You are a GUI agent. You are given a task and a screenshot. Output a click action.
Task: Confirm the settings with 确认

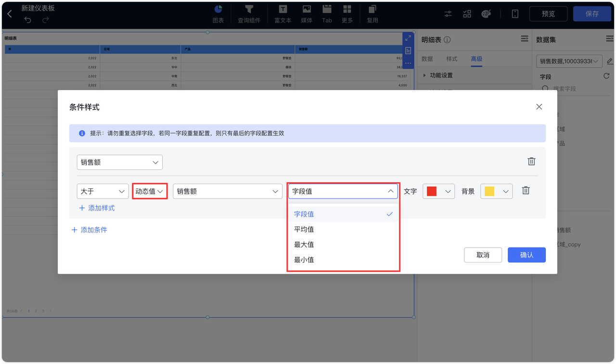(526, 255)
